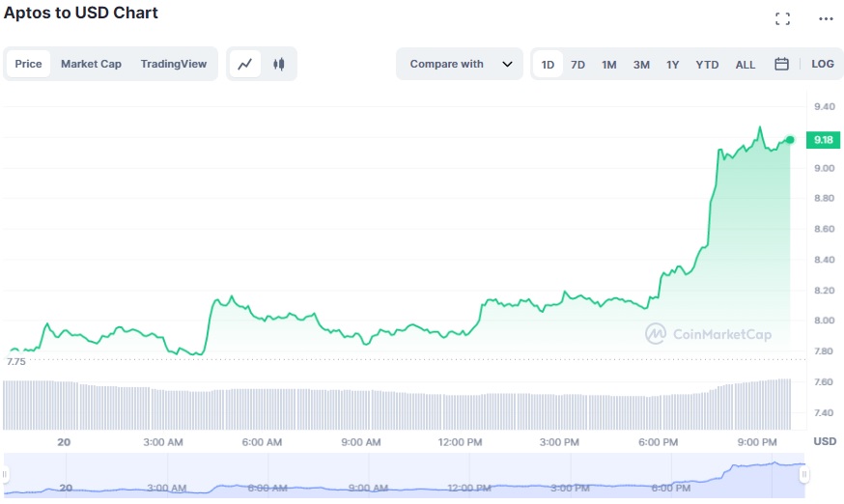Image resolution: width=844 pixels, height=504 pixels.
Task: Click the green current price dot
Action: pyautogui.click(x=790, y=140)
